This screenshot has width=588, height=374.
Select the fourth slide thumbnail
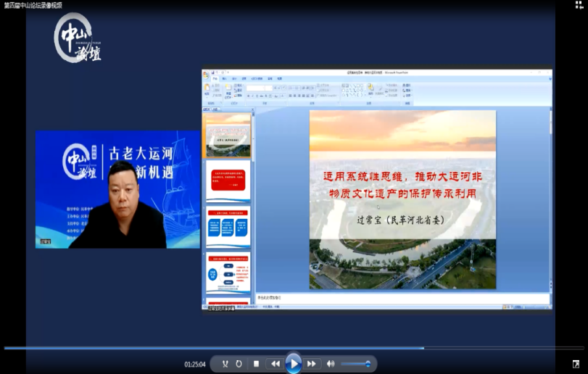[x=228, y=271]
